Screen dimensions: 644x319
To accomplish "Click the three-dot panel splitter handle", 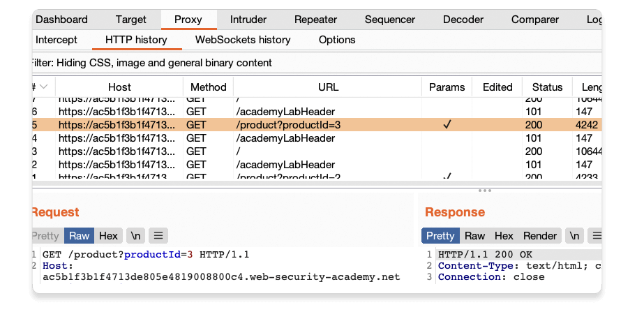I will point(485,191).
